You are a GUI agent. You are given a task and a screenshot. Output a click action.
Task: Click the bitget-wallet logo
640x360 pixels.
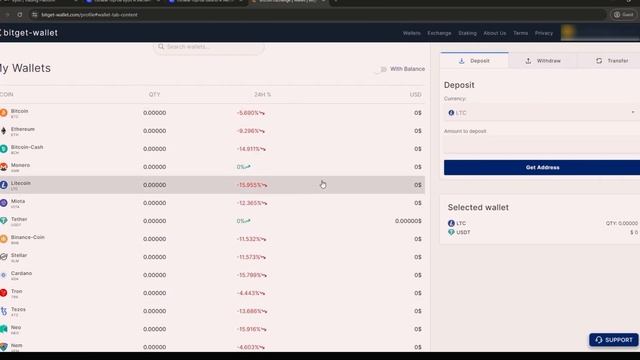tap(29, 33)
